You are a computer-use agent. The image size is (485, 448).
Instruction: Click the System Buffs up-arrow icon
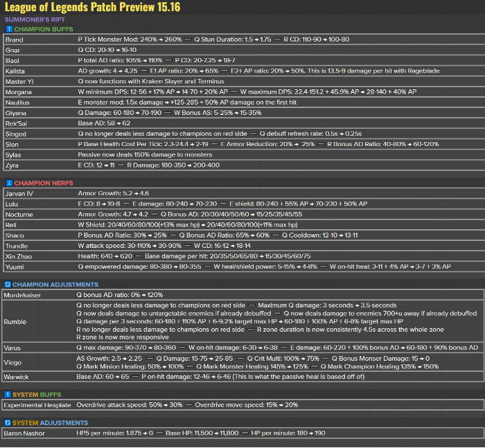pos(7,394)
